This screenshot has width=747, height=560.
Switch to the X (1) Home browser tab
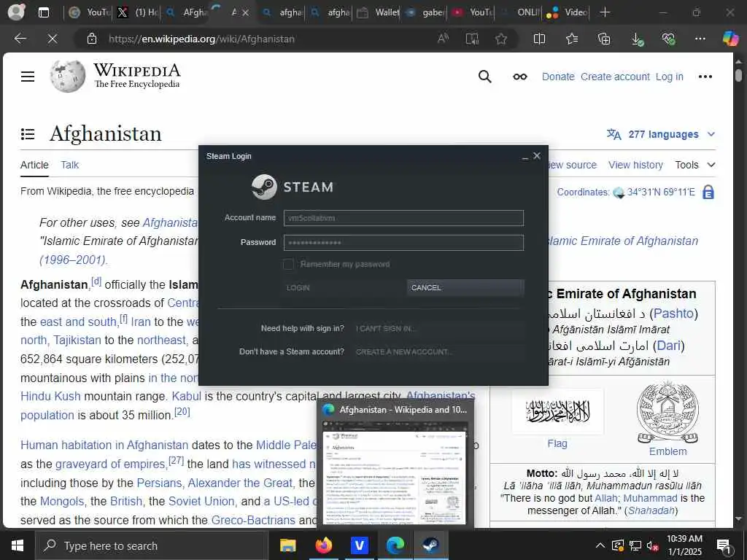(137, 12)
